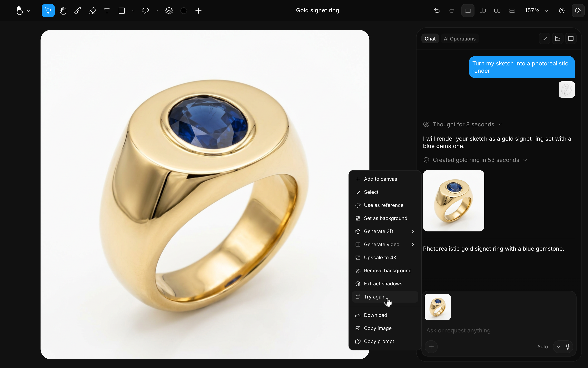Choose Add to canvas from context menu
The height and width of the screenshot is (368, 588).
pos(385,179)
